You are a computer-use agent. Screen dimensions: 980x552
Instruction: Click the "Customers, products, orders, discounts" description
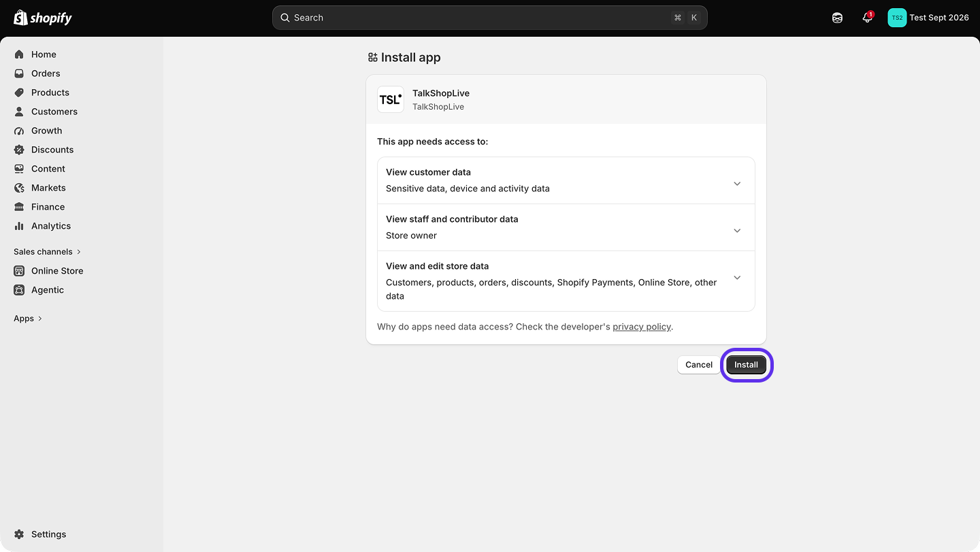551,289
